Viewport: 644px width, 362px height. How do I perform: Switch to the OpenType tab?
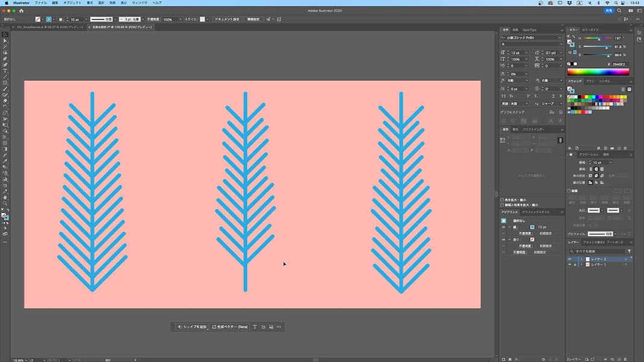(529, 30)
